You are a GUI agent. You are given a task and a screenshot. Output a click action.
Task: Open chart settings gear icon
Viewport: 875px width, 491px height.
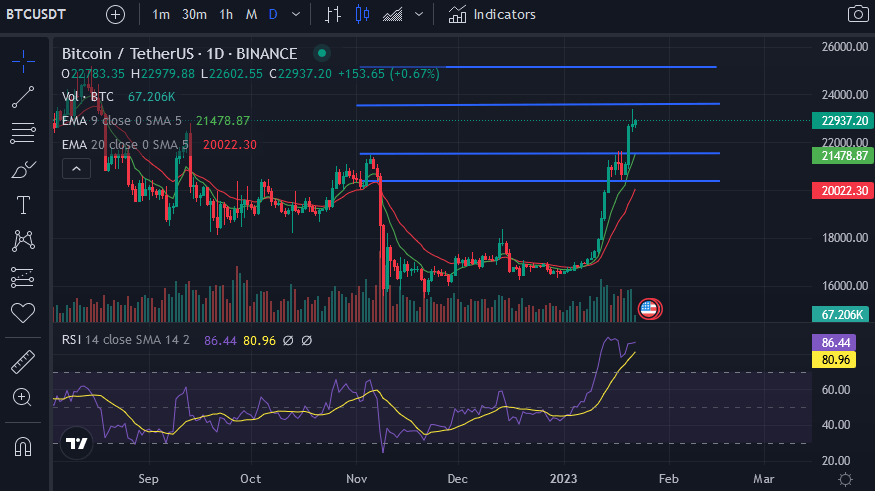(845, 479)
